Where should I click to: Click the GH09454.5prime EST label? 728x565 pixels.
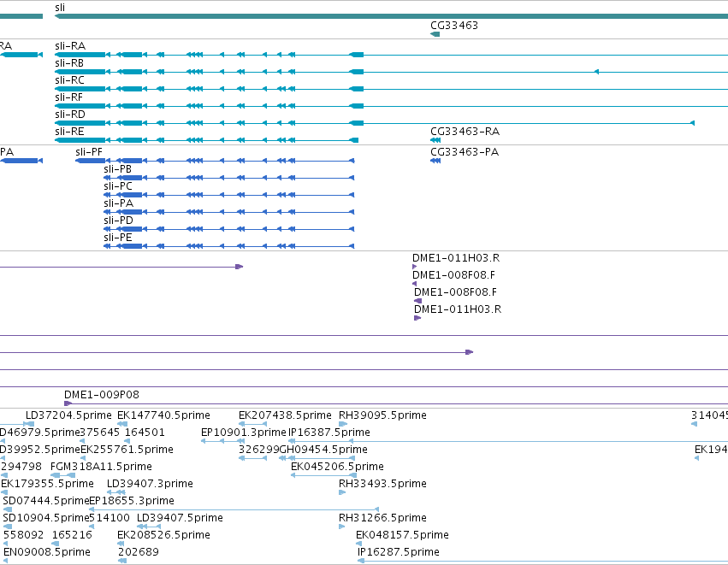coord(323,450)
